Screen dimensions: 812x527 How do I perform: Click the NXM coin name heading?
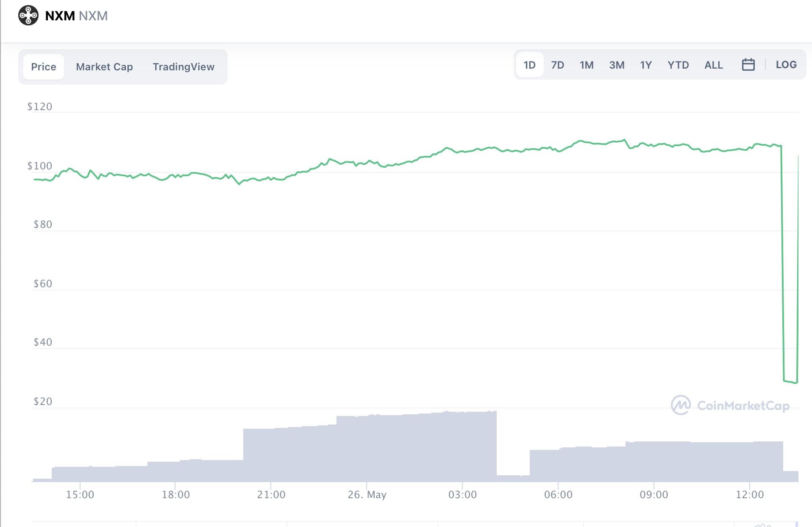60,16
